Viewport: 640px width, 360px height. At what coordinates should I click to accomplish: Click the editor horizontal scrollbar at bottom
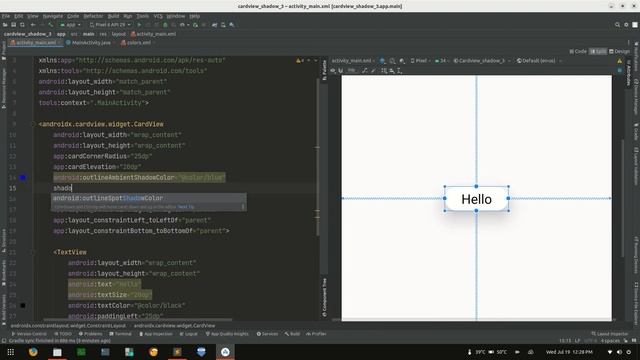pyautogui.click(x=138, y=320)
